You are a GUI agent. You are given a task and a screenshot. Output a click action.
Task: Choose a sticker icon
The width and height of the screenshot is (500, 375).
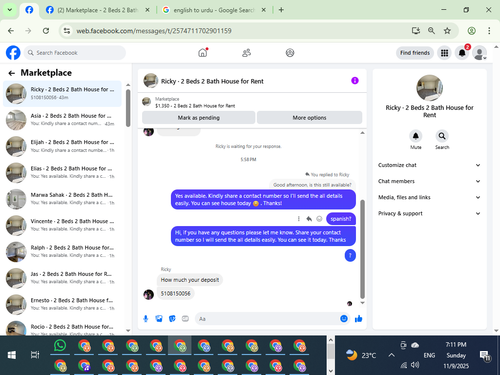172,319
